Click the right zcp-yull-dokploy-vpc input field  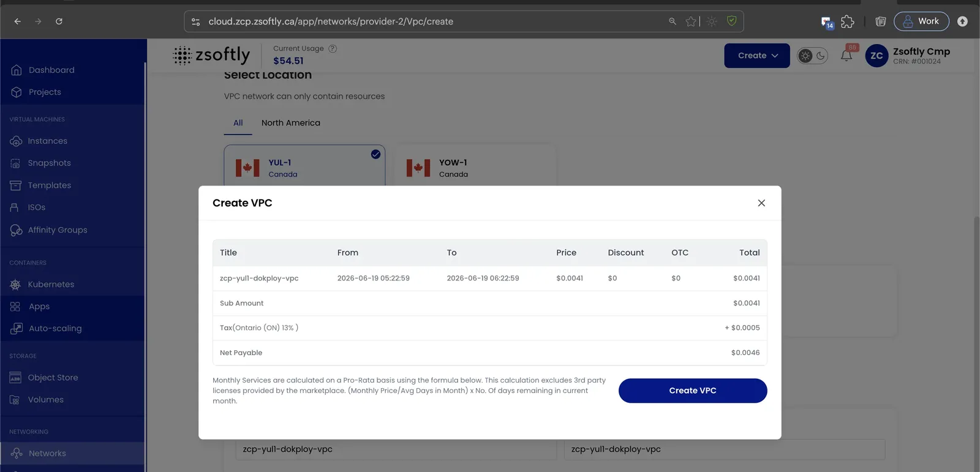pos(725,449)
